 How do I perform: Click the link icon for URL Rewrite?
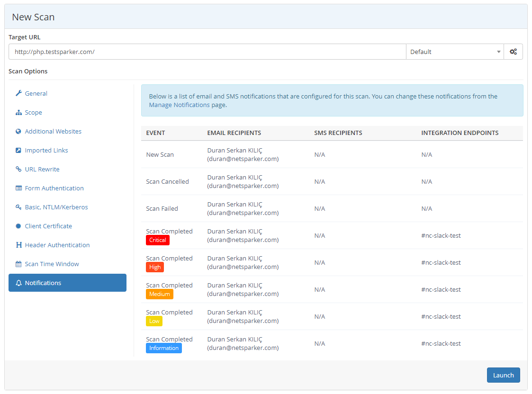click(x=18, y=169)
